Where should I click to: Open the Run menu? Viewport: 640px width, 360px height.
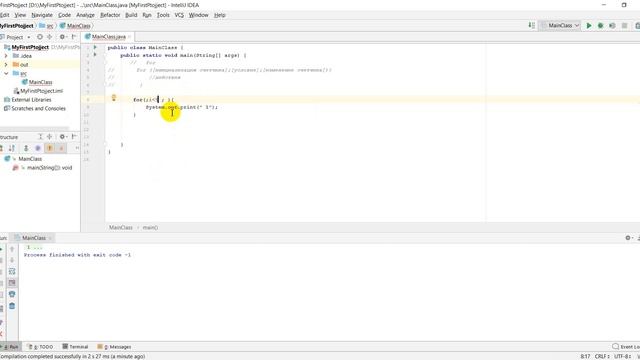coord(147,15)
